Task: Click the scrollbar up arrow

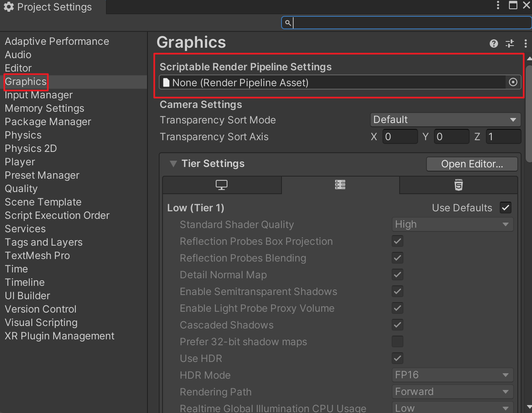Action: (529, 58)
